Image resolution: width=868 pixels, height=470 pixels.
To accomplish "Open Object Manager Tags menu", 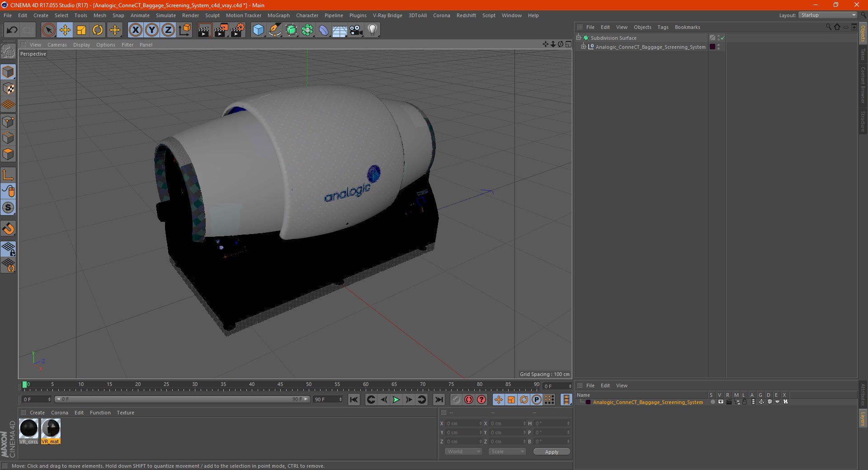I will point(663,27).
